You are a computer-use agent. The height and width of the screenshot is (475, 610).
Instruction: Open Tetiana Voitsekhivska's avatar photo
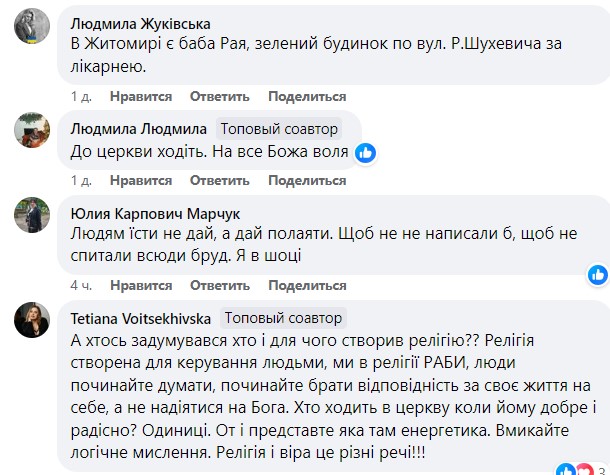pyautogui.click(x=32, y=320)
